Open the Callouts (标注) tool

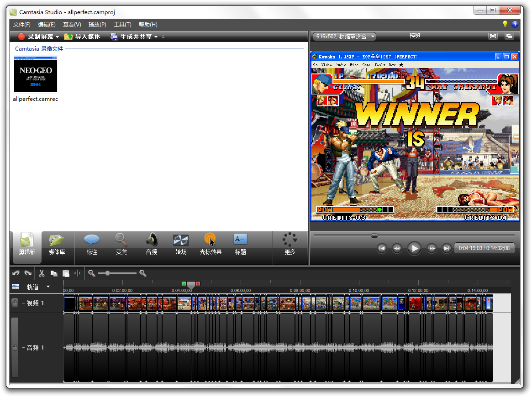click(x=92, y=244)
